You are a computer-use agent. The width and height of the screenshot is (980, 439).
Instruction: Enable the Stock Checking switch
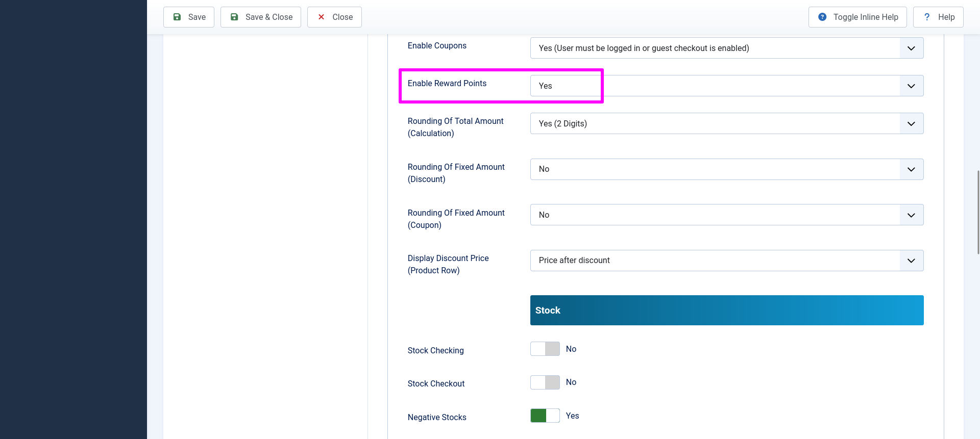(x=545, y=349)
